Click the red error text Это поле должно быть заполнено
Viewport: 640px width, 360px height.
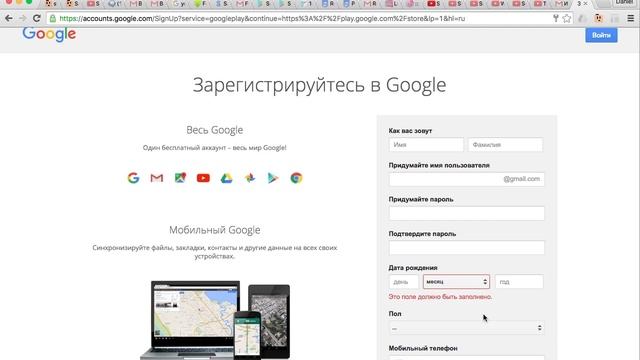click(440, 297)
